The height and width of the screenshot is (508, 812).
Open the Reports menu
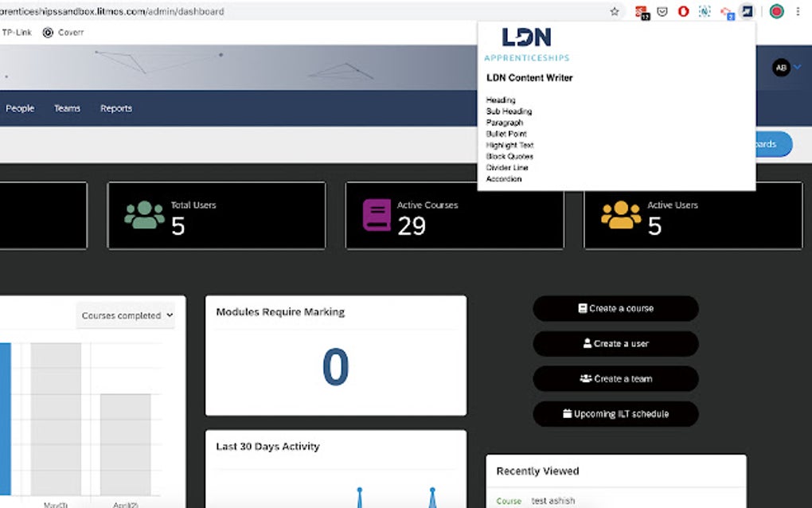(x=115, y=107)
